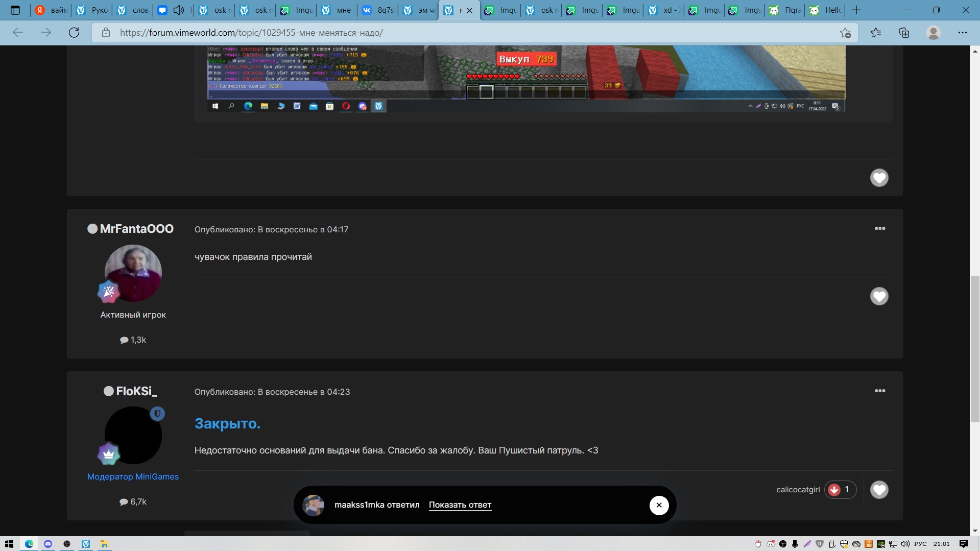Refresh the forum page
The height and width of the screenshot is (551, 980).
(x=74, y=33)
